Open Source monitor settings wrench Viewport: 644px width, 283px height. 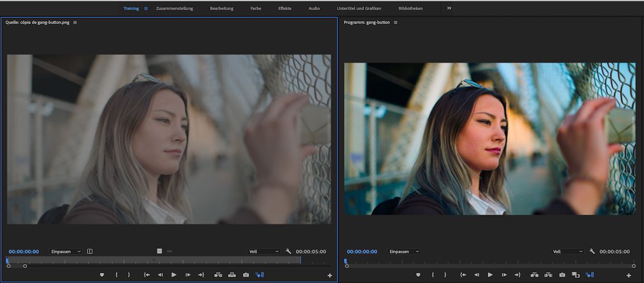[288, 251]
